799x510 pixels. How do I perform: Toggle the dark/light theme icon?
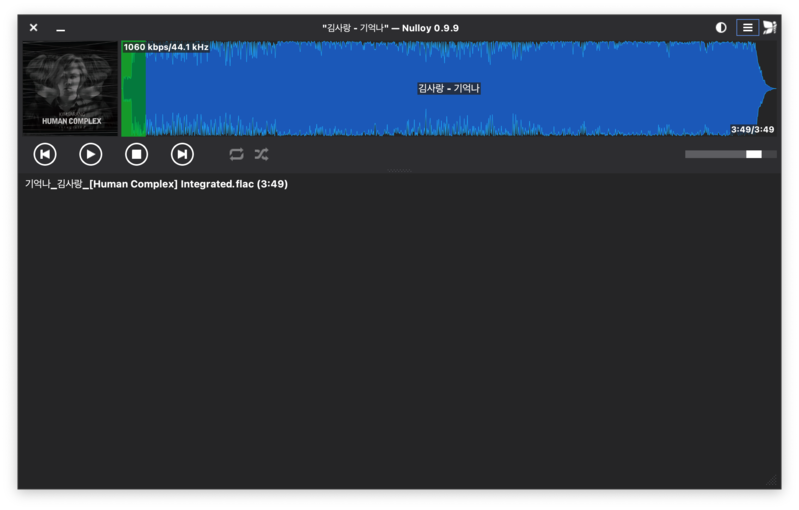721,28
